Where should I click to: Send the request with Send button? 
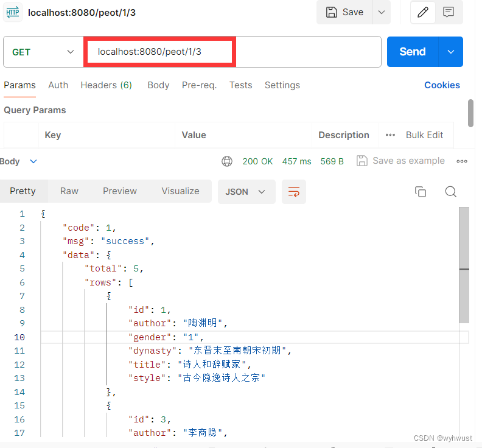tap(413, 52)
